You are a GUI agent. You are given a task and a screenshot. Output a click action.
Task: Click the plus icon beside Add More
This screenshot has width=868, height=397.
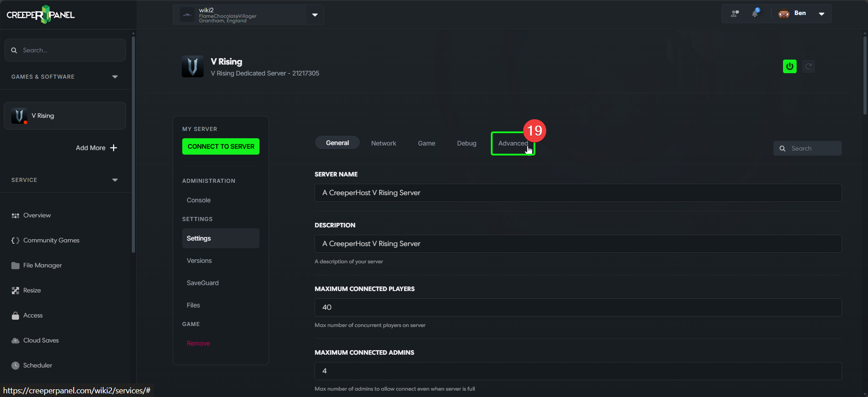pyautogui.click(x=114, y=148)
